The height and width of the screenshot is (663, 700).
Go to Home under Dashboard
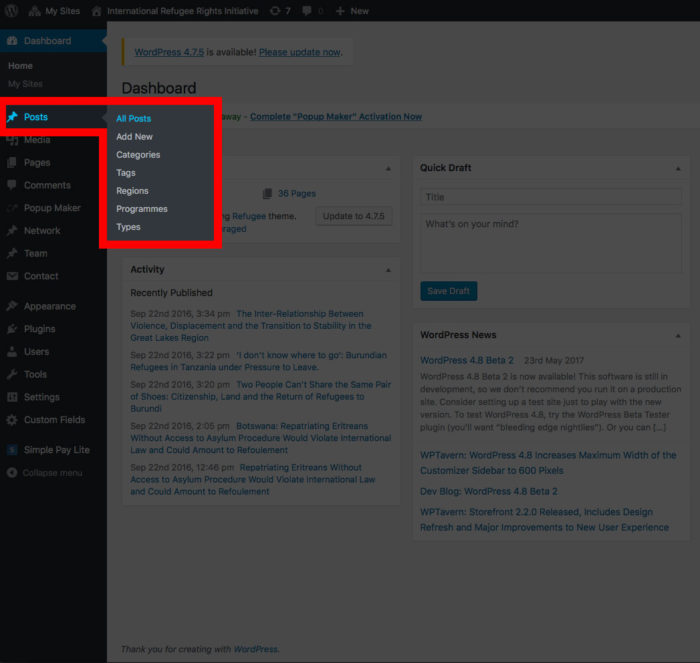20,66
